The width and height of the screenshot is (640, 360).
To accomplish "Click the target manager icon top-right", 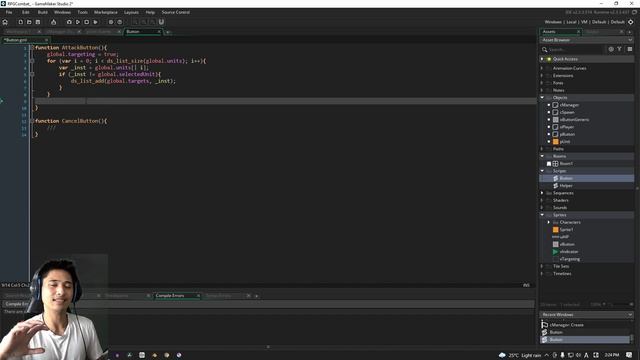I will point(631,22).
